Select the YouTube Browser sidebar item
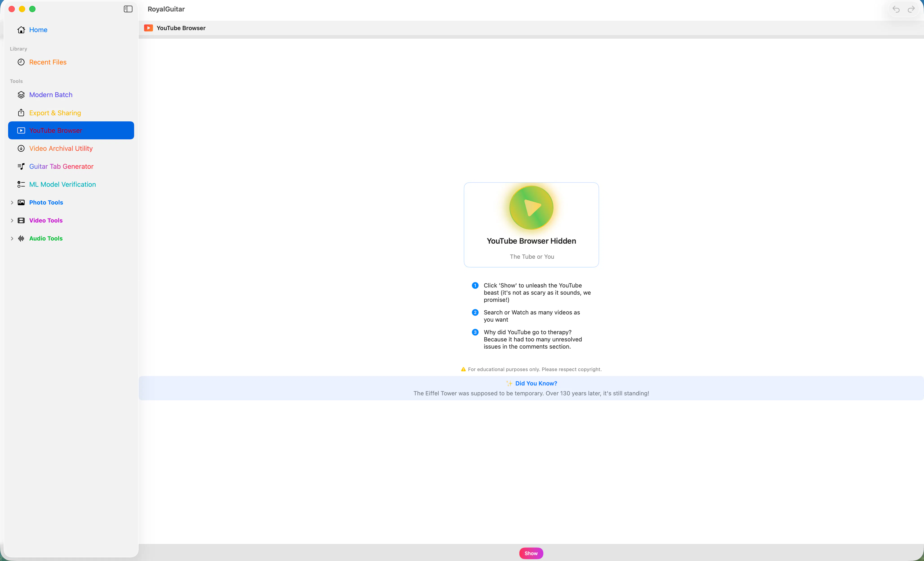 [71, 131]
